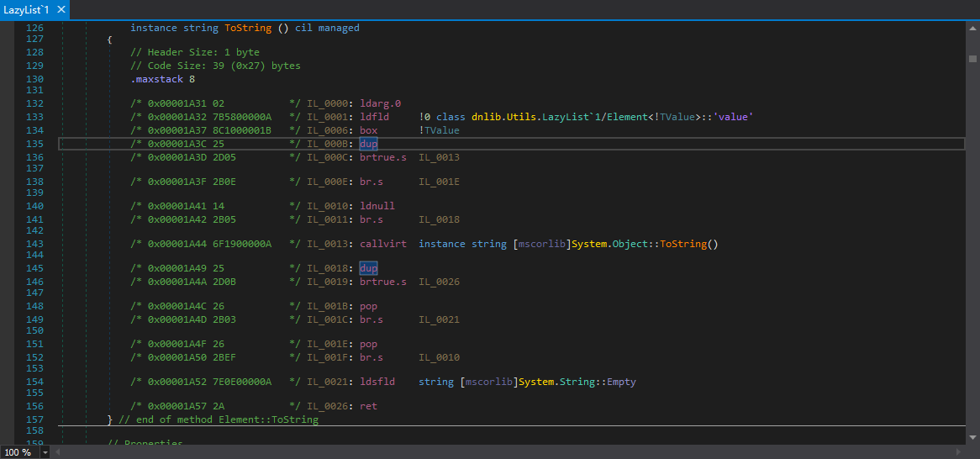The image size is (980, 459).
Task: Click the dup opcode at IL_000B
Action: point(368,145)
